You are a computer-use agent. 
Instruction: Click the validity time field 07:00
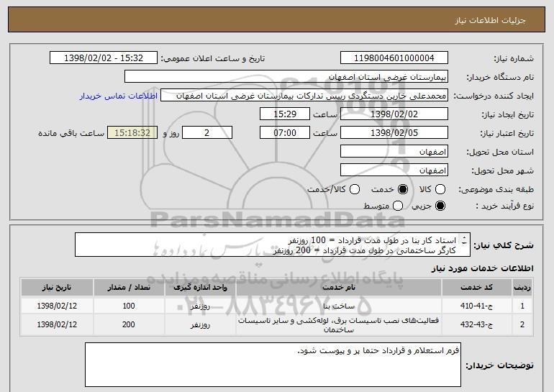[x=285, y=133]
